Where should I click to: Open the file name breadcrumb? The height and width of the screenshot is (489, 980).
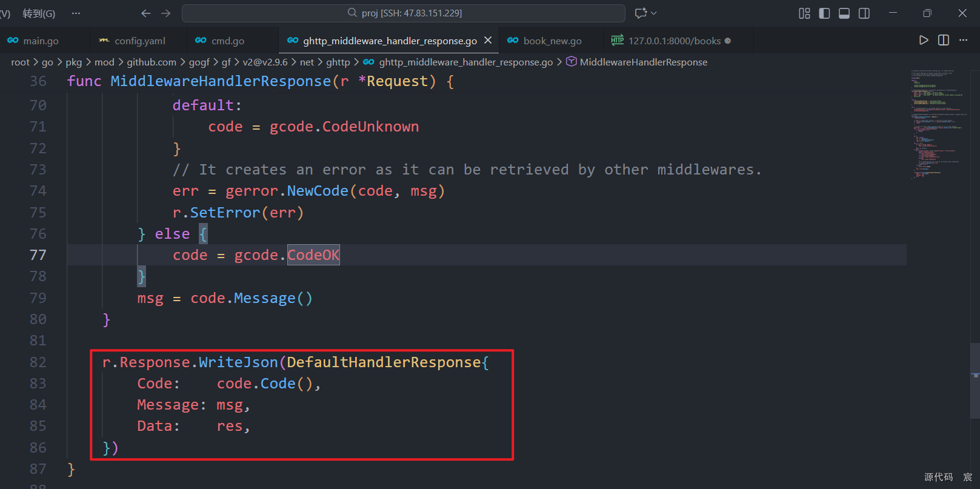point(465,62)
